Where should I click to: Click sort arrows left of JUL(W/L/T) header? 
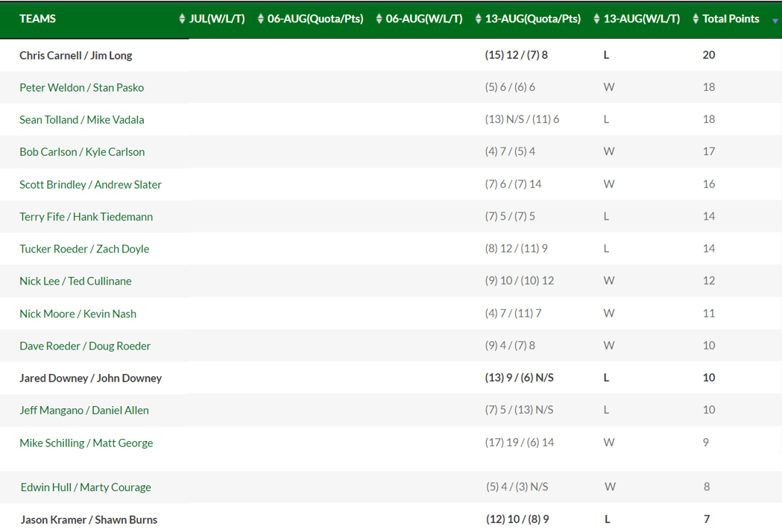coord(182,19)
